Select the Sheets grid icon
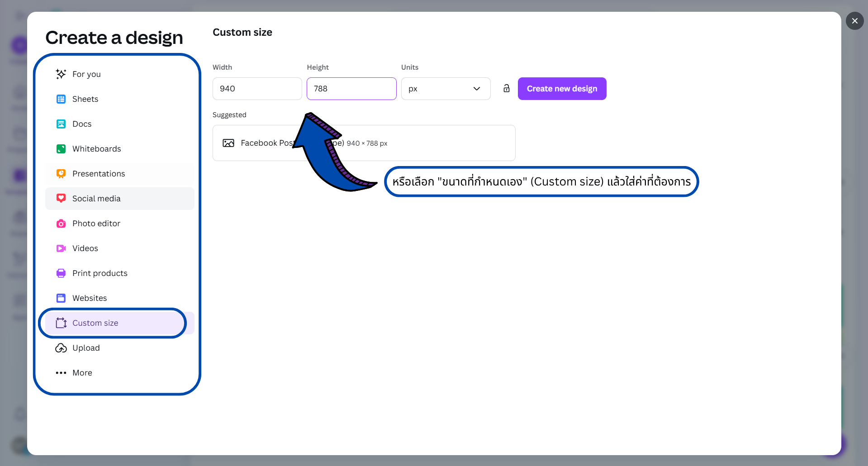This screenshot has width=868, height=466. [61, 99]
